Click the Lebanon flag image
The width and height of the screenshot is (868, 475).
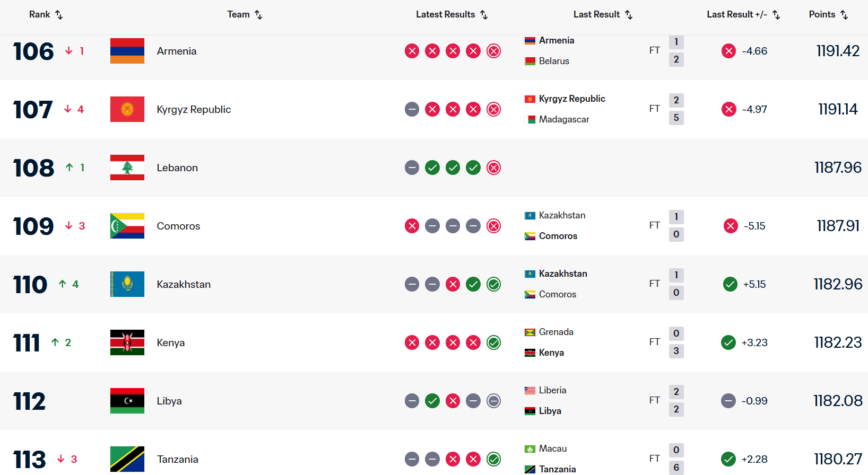tap(127, 168)
